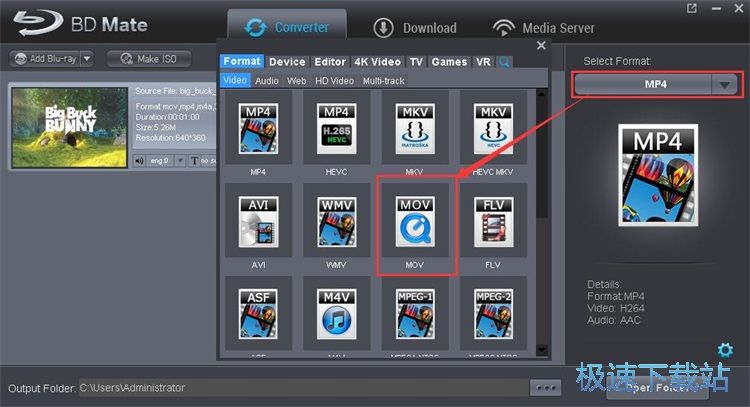Open the Web sub-tab
Screen dimensions: 750x407
(297, 81)
